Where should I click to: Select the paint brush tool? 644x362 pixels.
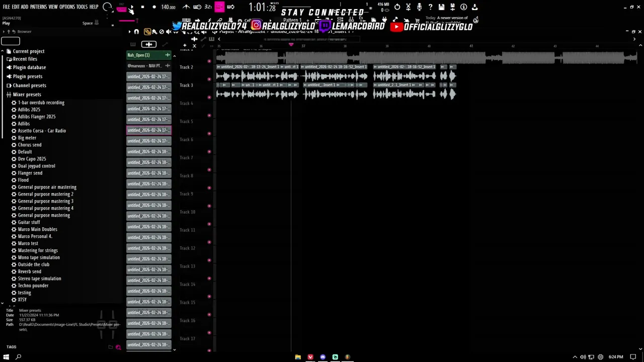coord(154,32)
